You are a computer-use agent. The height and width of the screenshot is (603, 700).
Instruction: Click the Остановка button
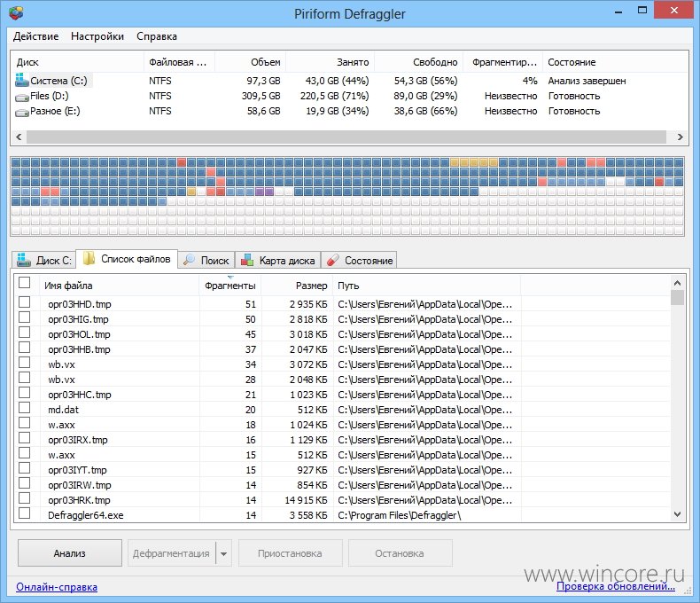(400, 553)
